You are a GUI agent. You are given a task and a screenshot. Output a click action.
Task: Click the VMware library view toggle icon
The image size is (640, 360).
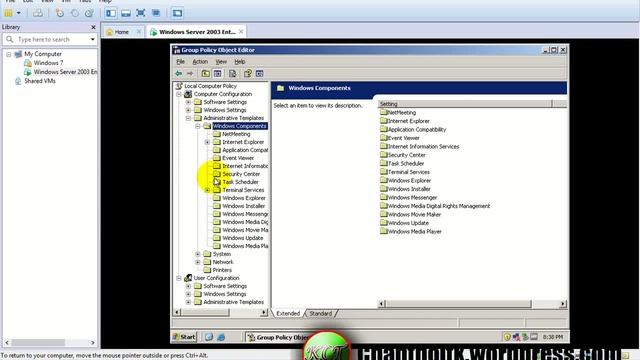coord(111,13)
